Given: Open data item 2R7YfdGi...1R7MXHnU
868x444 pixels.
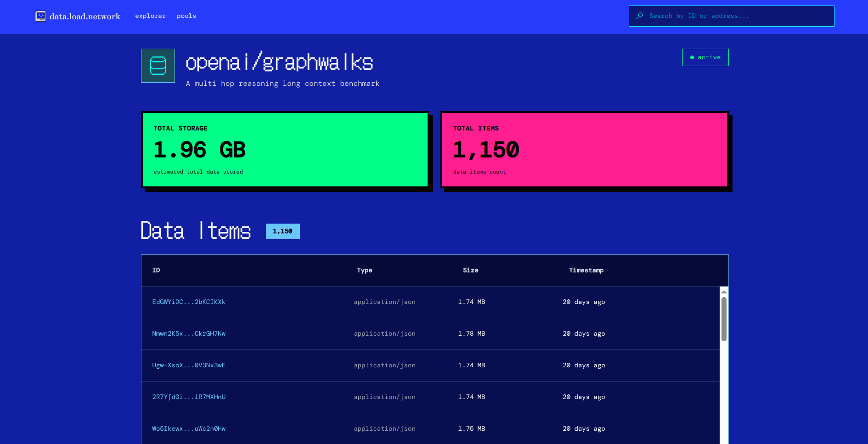Looking at the screenshot, I should point(189,397).
